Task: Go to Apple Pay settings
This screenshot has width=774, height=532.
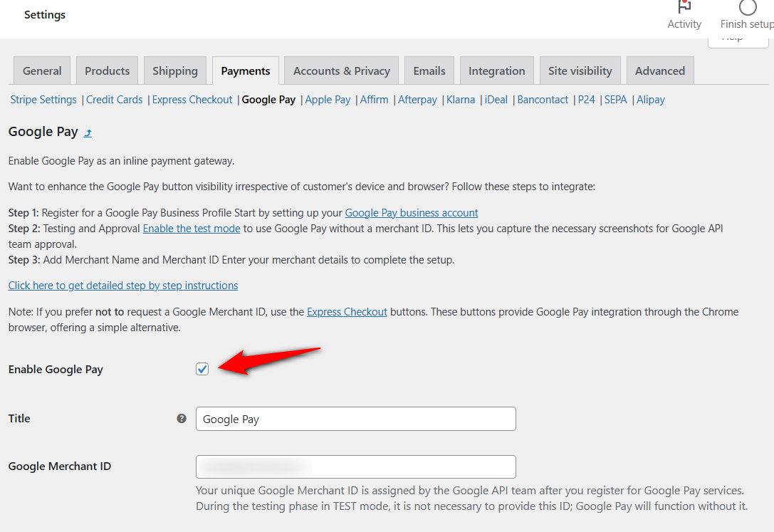Action: coord(327,100)
